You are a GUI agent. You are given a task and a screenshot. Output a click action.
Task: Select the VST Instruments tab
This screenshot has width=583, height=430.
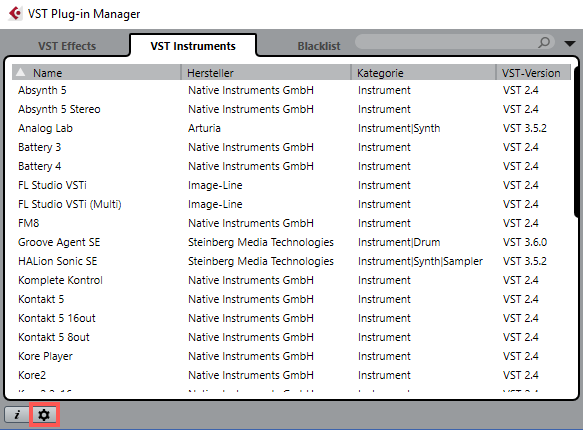(193, 46)
